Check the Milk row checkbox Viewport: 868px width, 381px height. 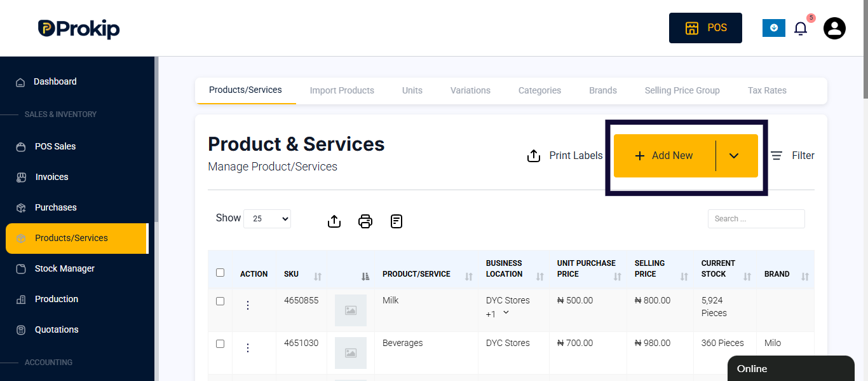click(x=220, y=301)
